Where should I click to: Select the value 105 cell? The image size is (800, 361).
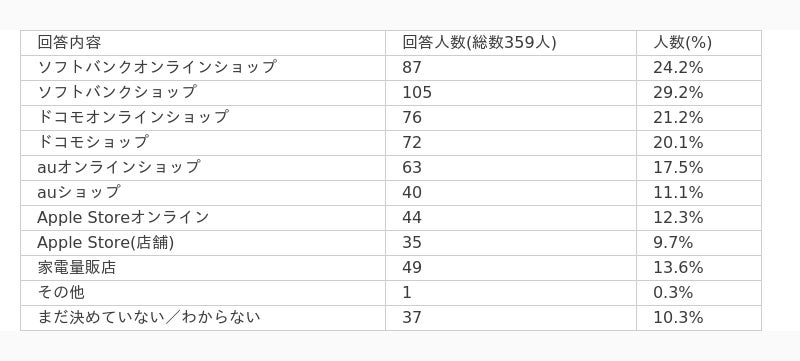tap(511, 93)
